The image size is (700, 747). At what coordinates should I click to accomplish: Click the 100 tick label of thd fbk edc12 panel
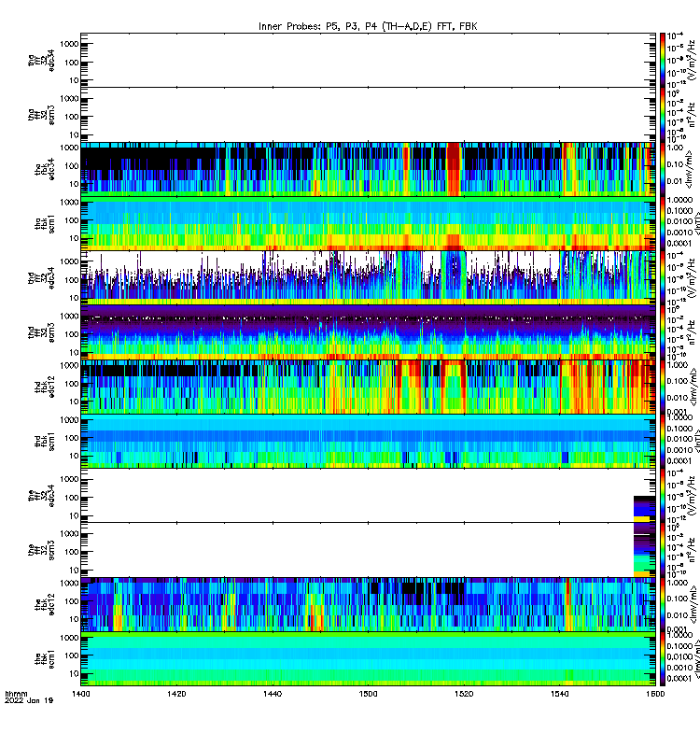(72, 384)
